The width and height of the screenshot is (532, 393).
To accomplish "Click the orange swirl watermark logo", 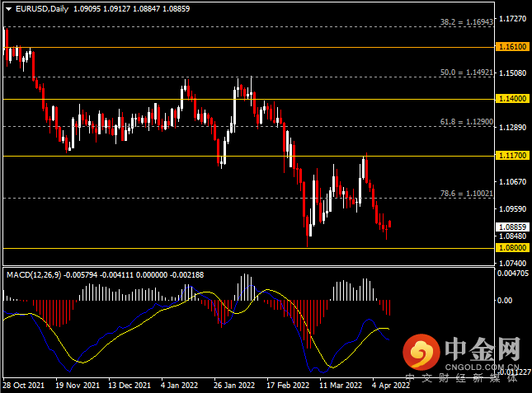I will tap(421, 353).
